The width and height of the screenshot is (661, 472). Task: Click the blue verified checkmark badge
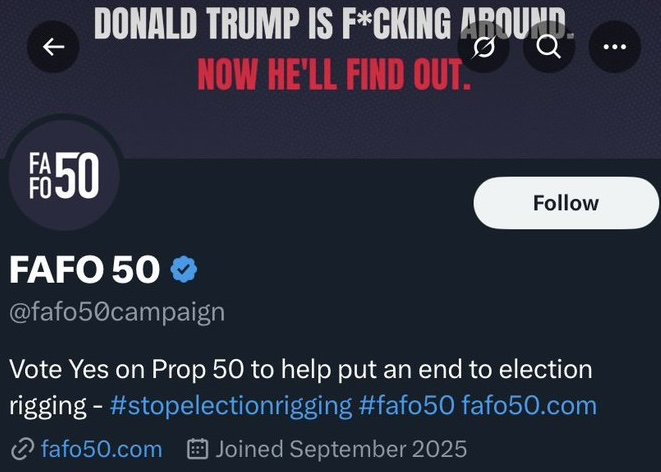click(184, 268)
